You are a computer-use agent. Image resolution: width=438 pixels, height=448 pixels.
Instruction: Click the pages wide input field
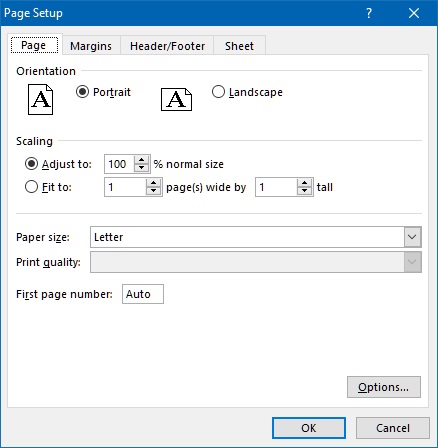click(125, 187)
